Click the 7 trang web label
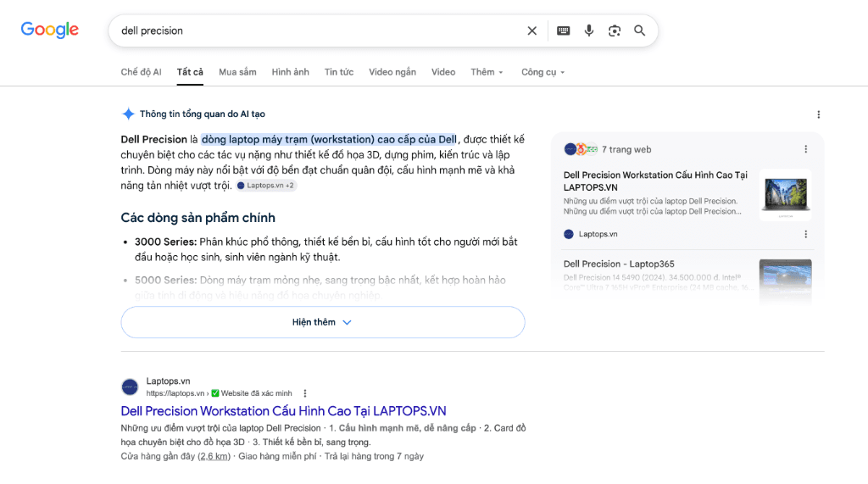 point(626,149)
